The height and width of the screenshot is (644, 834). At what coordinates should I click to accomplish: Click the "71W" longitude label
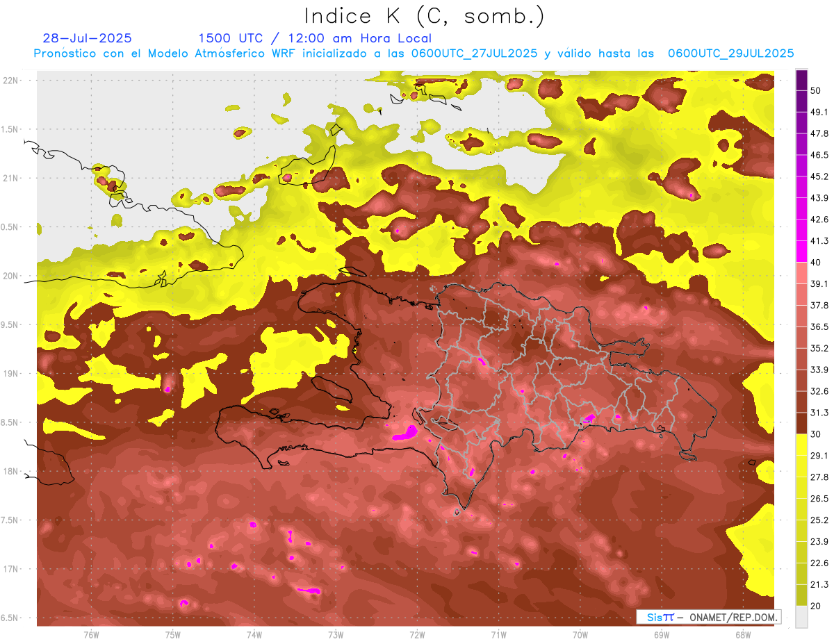(x=498, y=635)
